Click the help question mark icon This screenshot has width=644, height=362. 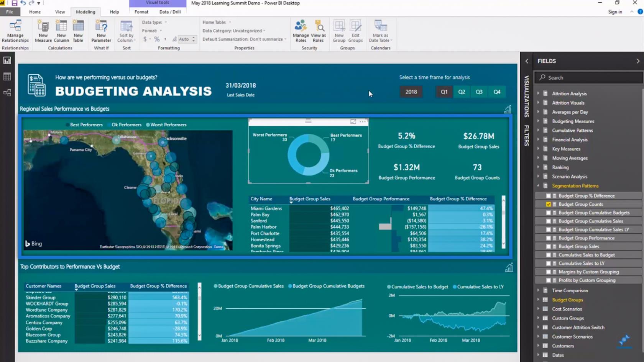640,12
